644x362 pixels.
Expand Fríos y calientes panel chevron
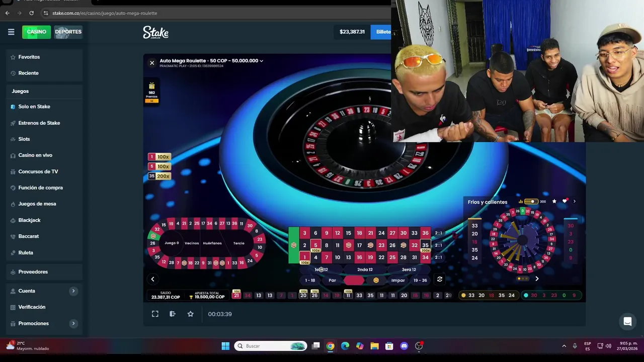[x=575, y=202]
